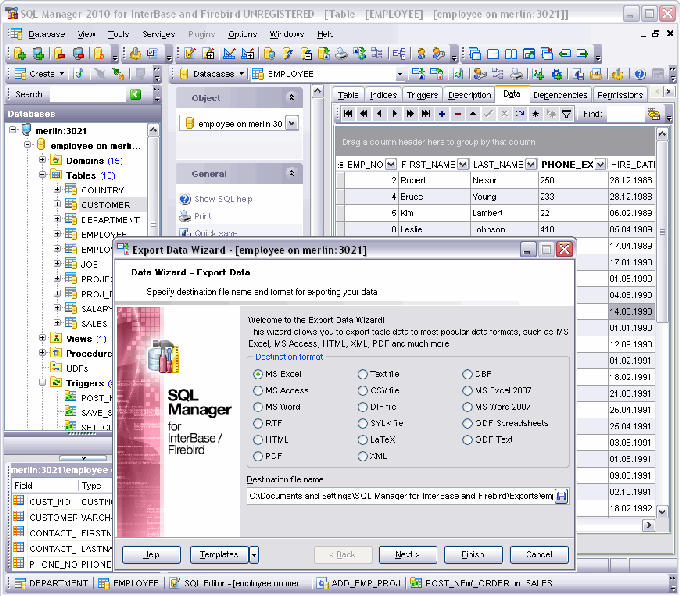Click the first record navigation arrow
The height and width of the screenshot is (596, 680).
pyautogui.click(x=349, y=114)
